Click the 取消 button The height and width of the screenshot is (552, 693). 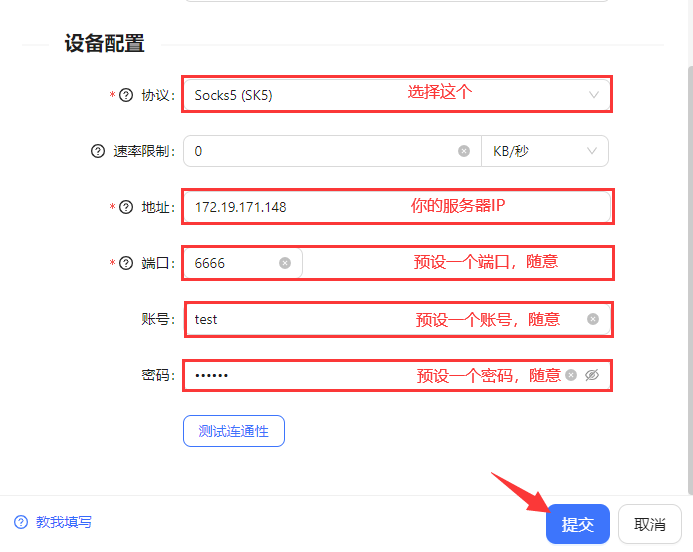pyautogui.click(x=650, y=524)
